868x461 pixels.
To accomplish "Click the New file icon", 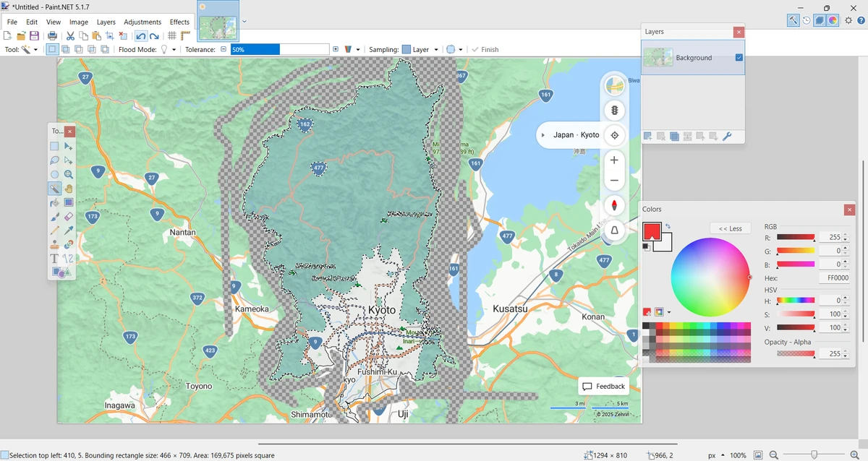I will pyautogui.click(x=8, y=35).
